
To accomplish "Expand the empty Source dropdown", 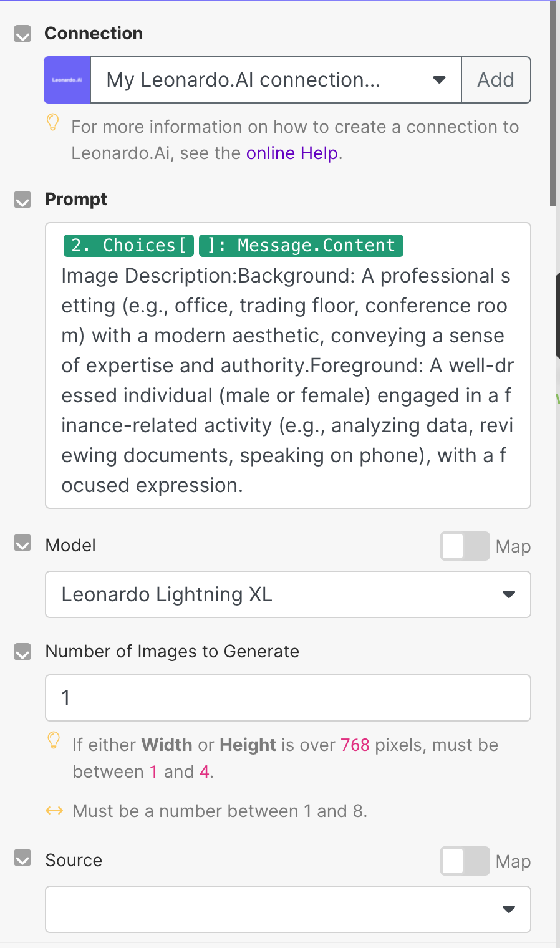I will coord(287,909).
